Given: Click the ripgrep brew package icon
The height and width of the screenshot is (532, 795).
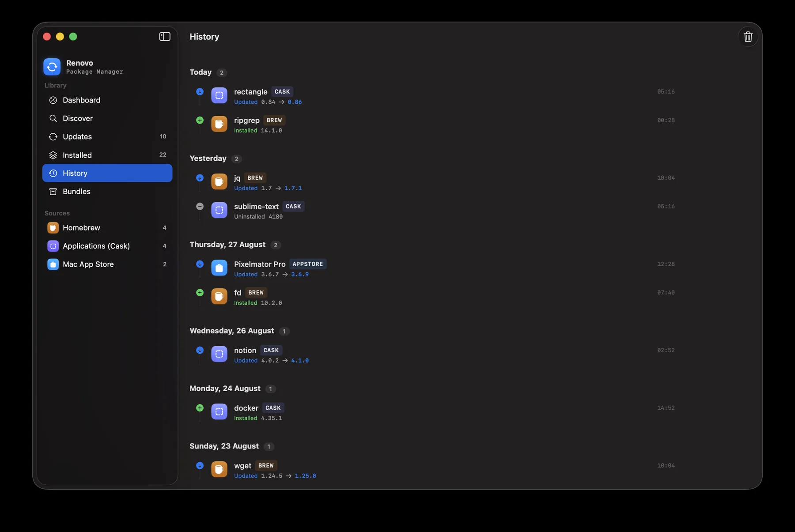Looking at the screenshot, I should (x=219, y=124).
